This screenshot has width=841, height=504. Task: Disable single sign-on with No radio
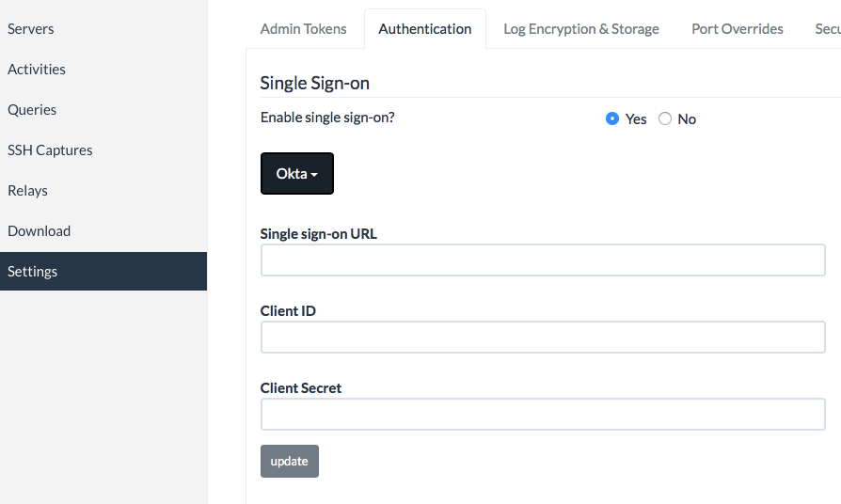(665, 119)
